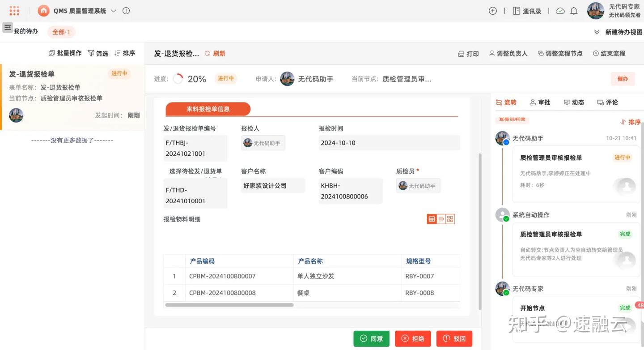Click 结束流程 to end the process

tap(609, 53)
